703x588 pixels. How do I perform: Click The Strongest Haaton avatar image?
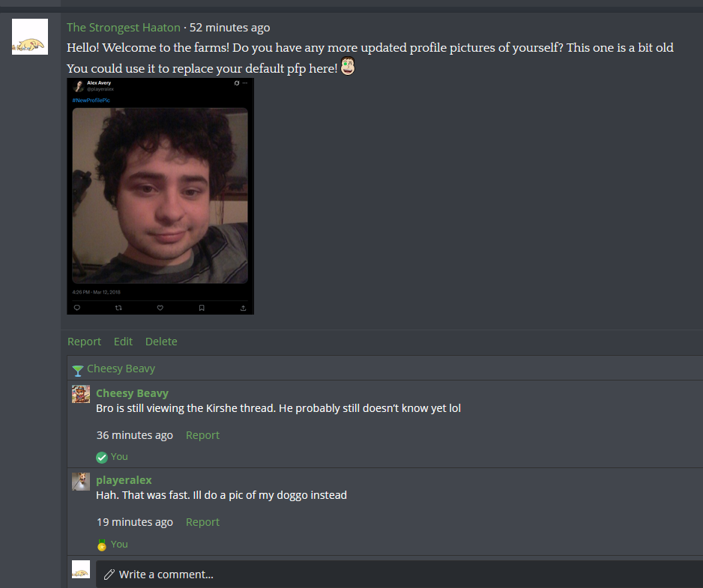tap(29, 37)
